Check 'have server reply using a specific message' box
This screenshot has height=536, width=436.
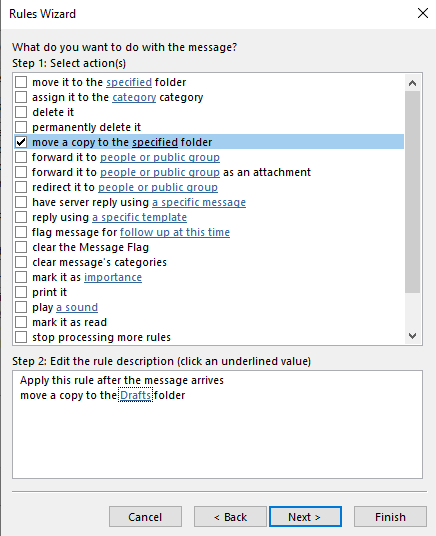pyautogui.click(x=21, y=202)
